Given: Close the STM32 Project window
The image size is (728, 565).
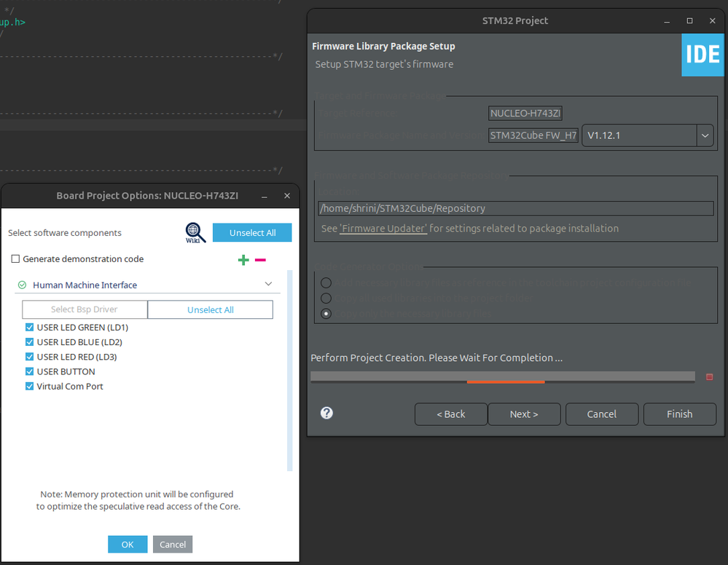Looking at the screenshot, I should (x=712, y=21).
